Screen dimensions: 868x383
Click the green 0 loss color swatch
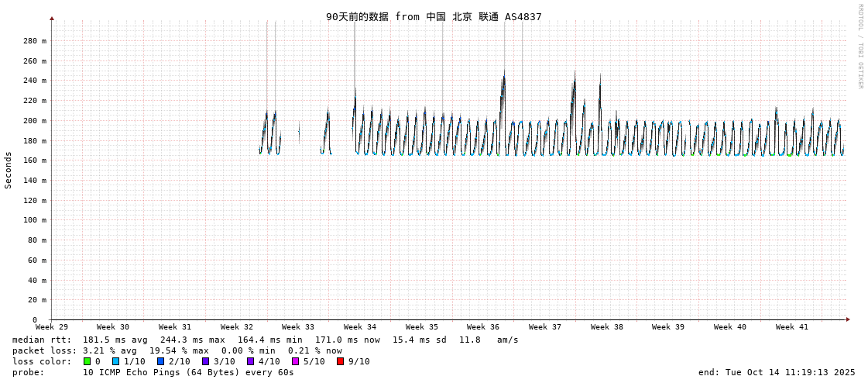pos(87,361)
